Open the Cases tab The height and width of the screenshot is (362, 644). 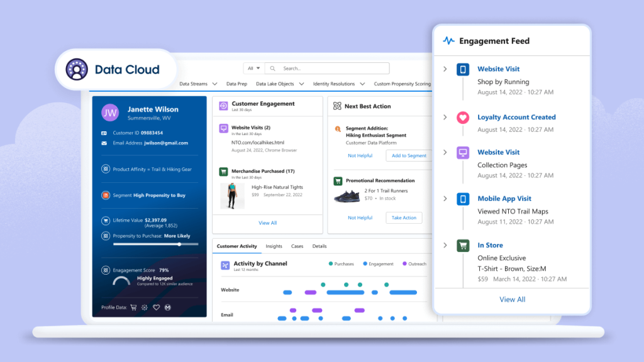point(297,246)
